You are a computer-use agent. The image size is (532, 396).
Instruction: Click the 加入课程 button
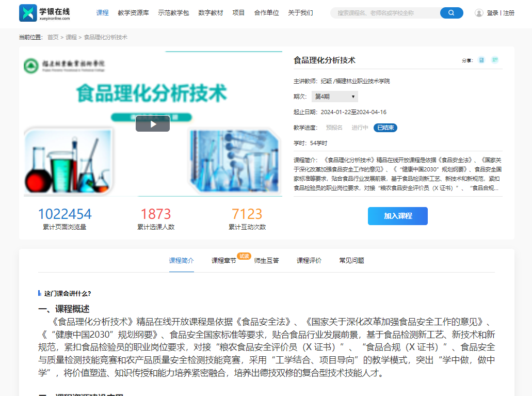point(398,216)
